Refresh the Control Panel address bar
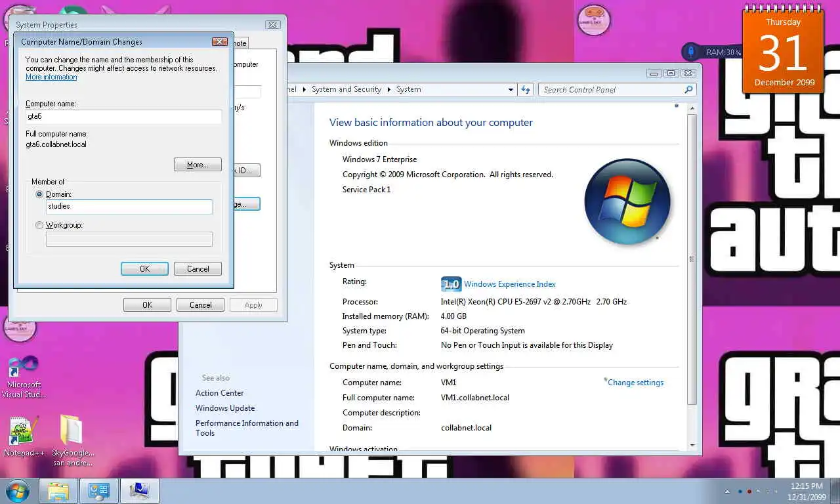The height and width of the screenshot is (504, 840). point(526,89)
